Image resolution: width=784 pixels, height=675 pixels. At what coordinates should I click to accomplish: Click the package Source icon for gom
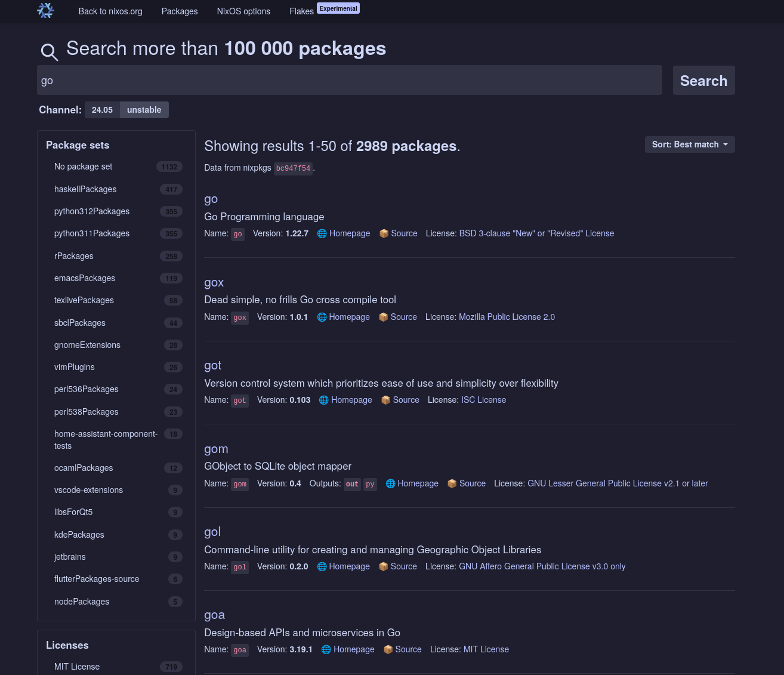pyautogui.click(x=452, y=484)
